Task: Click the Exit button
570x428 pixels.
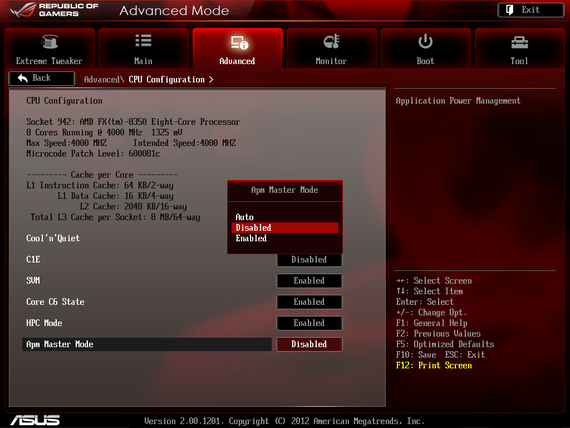Action: click(x=530, y=10)
